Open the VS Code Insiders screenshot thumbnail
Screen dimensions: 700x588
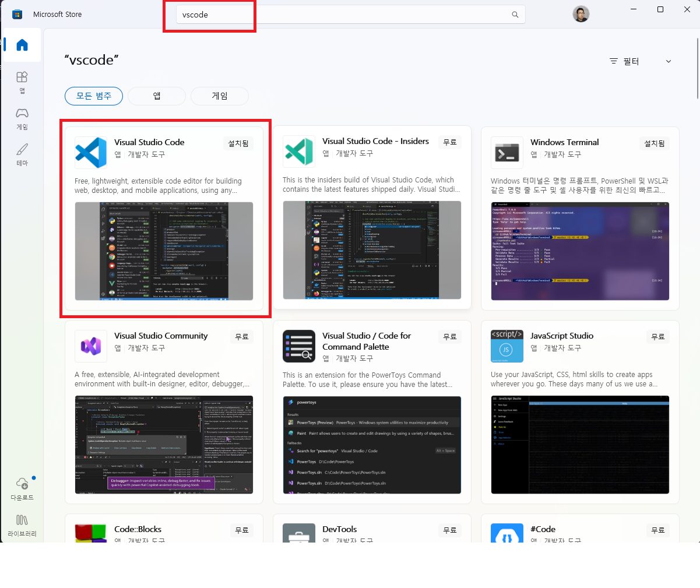coord(372,250)
